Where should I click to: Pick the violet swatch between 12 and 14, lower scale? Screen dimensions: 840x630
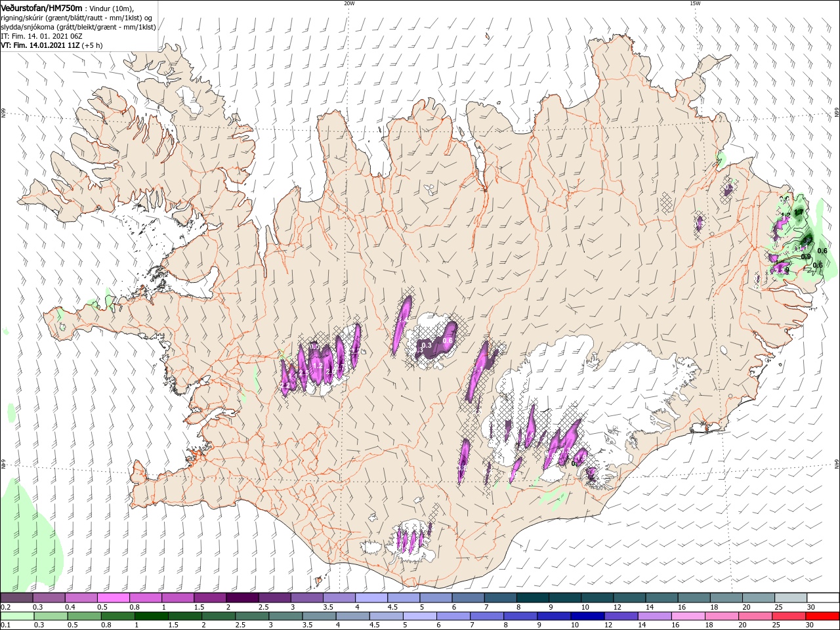click(621, 616)
